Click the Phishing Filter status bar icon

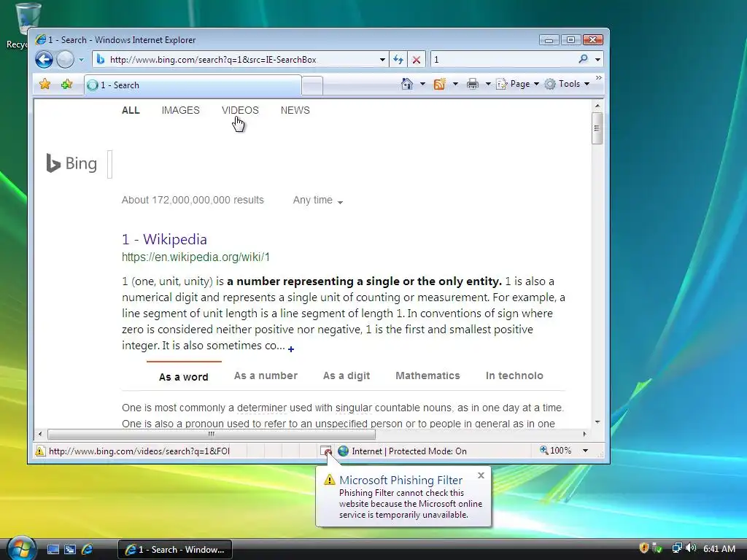326,451
